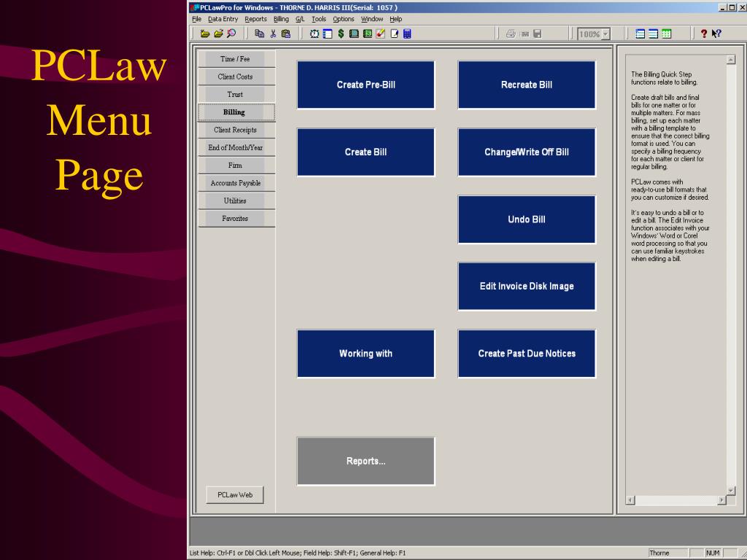Screen dimensions: 747x560
Task: Click help panel scroll right arrow
Action: click(721, 500)
